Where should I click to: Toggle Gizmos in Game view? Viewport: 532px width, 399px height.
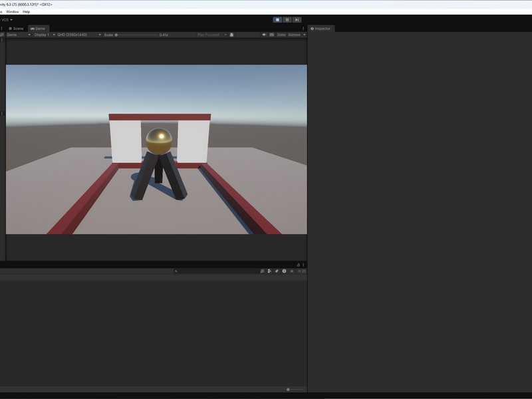pos(293,35)
